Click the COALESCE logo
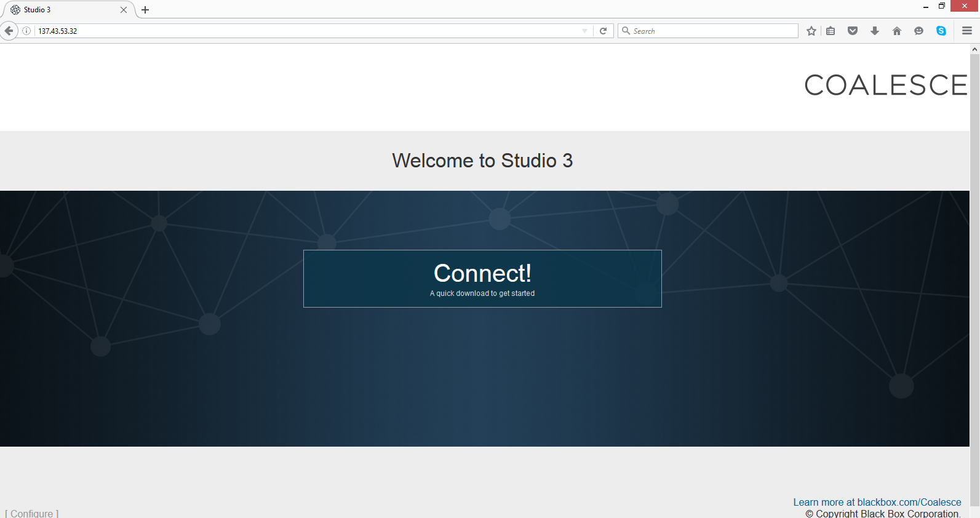 pyautogui.click(x=886, y=86)
